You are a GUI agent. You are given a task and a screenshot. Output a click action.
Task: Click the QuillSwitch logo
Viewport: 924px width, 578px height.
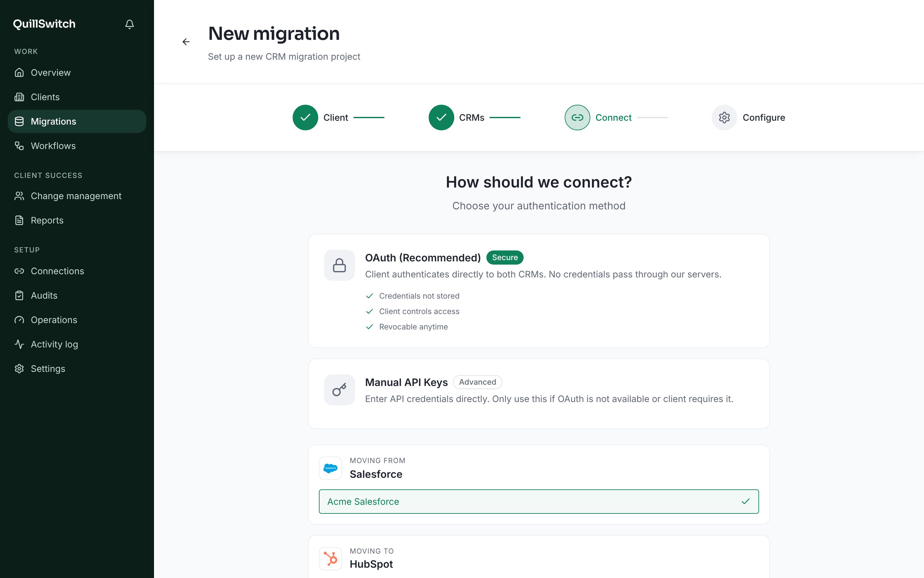44,24
